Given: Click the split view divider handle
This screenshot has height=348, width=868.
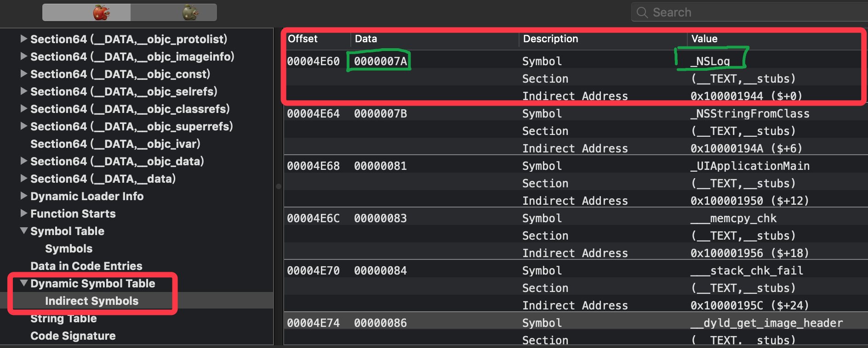Looking at the screenshot, I should (279, 186).
